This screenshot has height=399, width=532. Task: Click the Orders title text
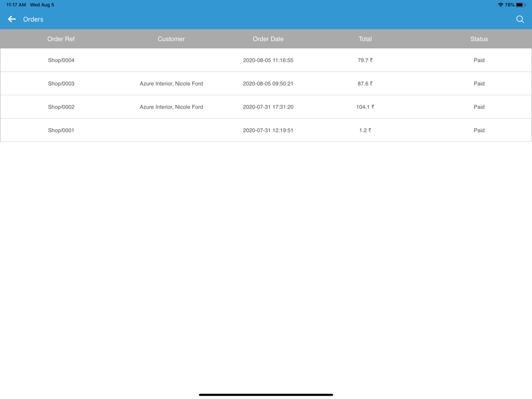(x=33, y=19)
